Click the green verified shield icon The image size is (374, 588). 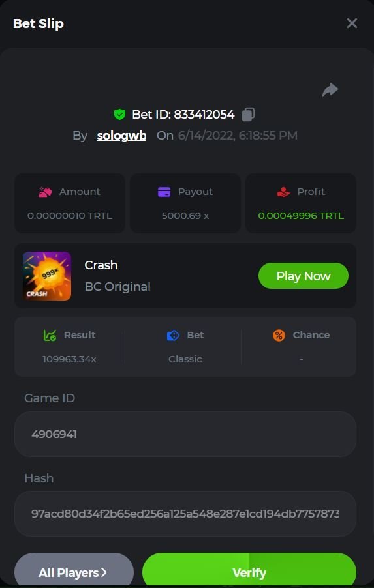point(119,114)
